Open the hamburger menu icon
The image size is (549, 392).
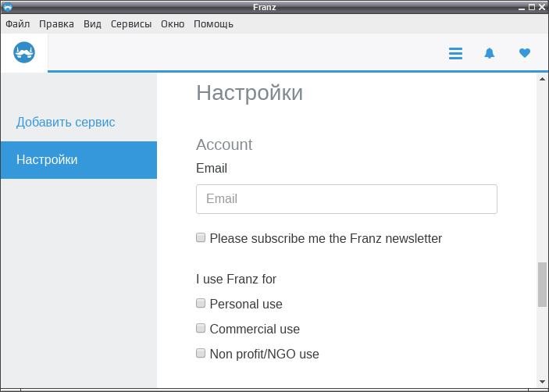click(455, 54)
